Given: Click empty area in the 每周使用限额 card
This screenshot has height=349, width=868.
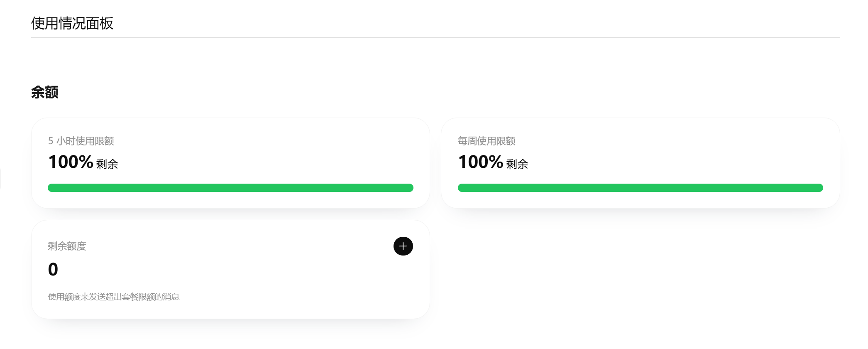Looking at the screenshot, I should pos(685,158).
